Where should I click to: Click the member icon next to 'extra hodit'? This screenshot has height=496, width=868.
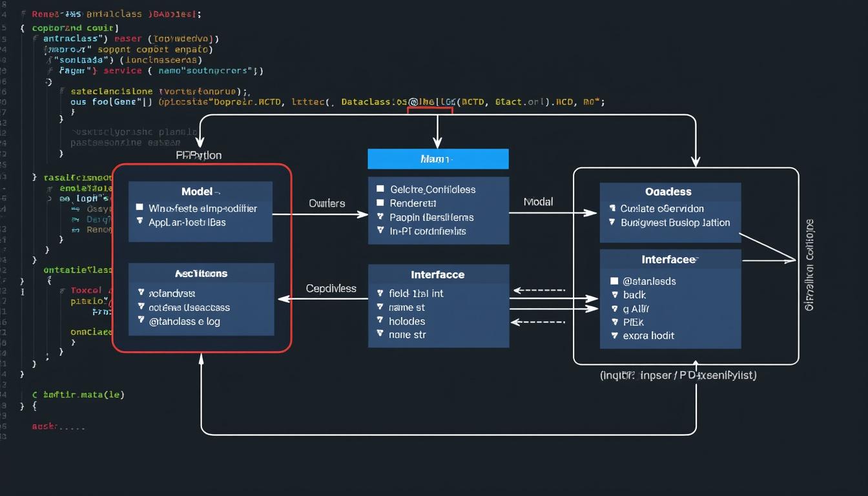[615, 336]
